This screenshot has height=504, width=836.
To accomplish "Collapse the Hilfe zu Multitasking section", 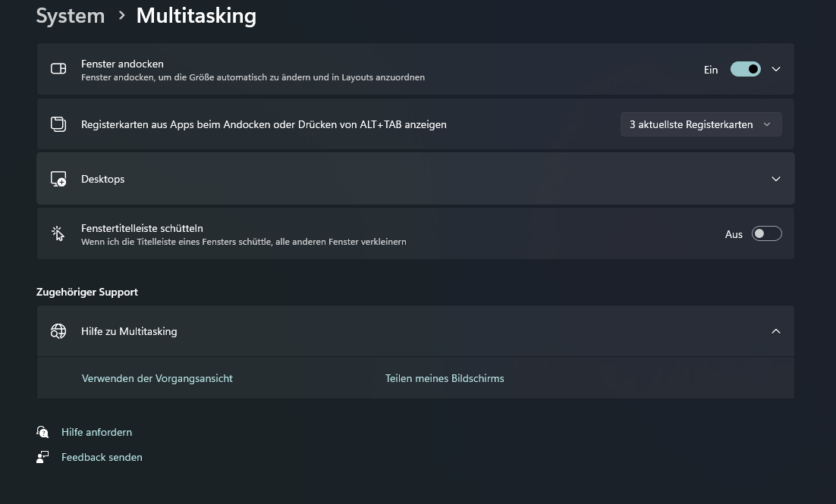I will pos(776,331).
